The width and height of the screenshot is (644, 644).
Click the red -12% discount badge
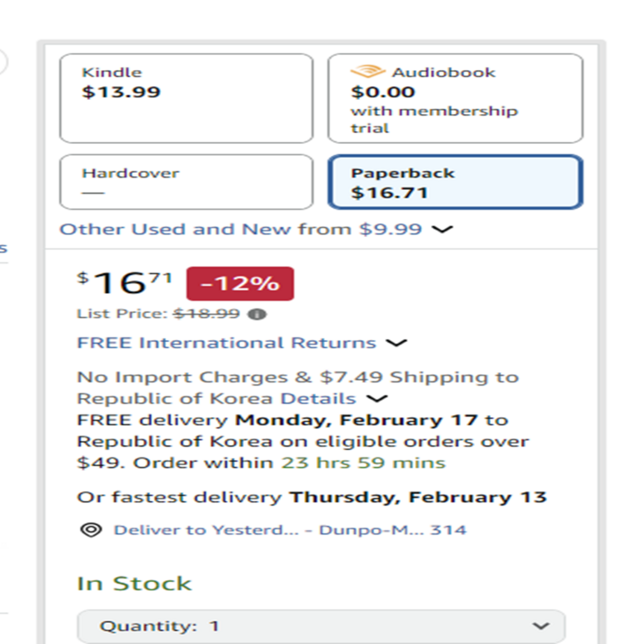tap(239, 283)
